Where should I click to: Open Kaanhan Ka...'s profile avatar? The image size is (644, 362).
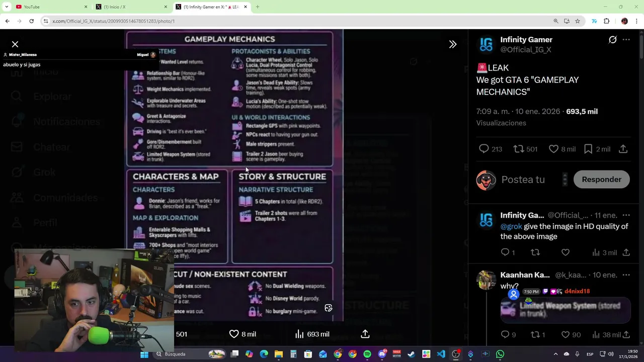coord(486,280)
